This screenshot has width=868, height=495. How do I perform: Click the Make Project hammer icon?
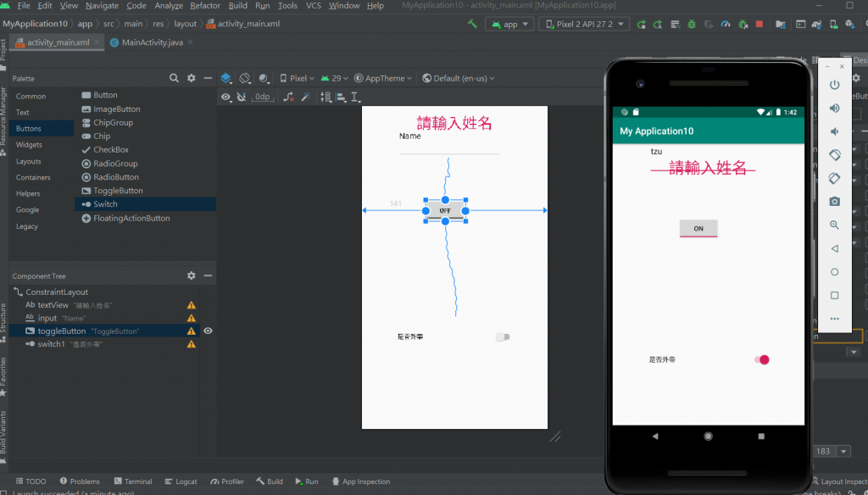[x=472, y=24]
